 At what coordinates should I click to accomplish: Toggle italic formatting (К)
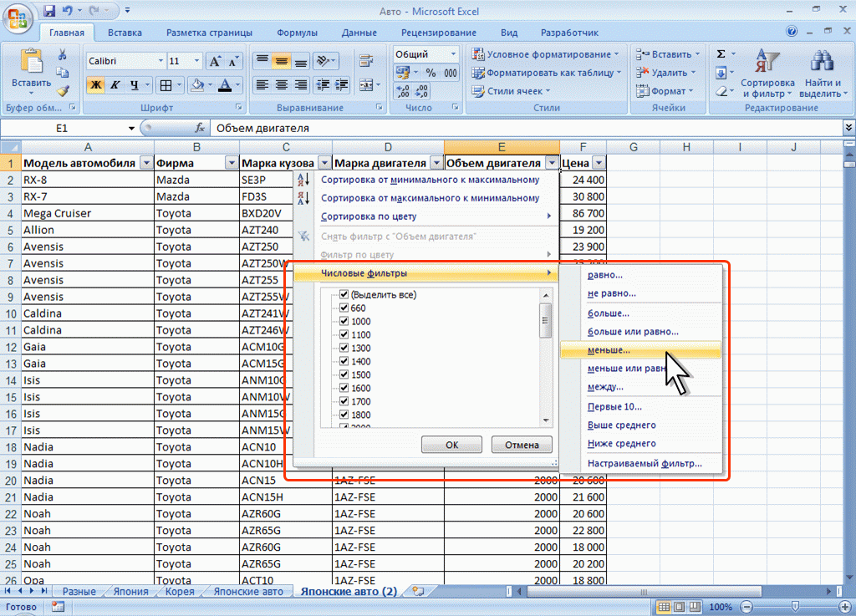pyautogui.click(x=115, y=84)
